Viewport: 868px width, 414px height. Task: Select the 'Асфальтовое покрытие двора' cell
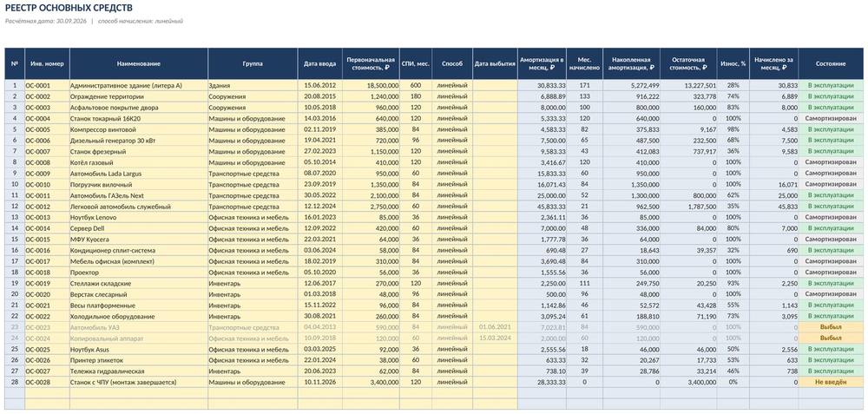coord(138,108)
